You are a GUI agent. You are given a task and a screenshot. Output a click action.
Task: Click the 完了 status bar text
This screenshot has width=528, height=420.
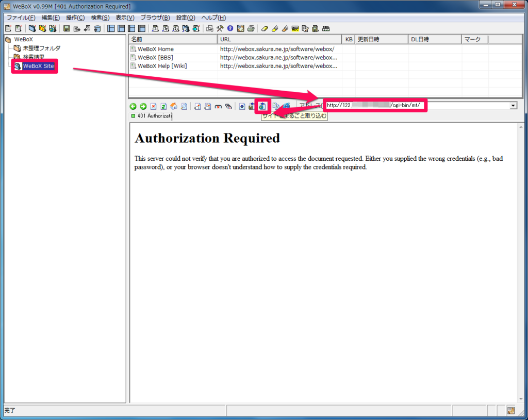10,410
